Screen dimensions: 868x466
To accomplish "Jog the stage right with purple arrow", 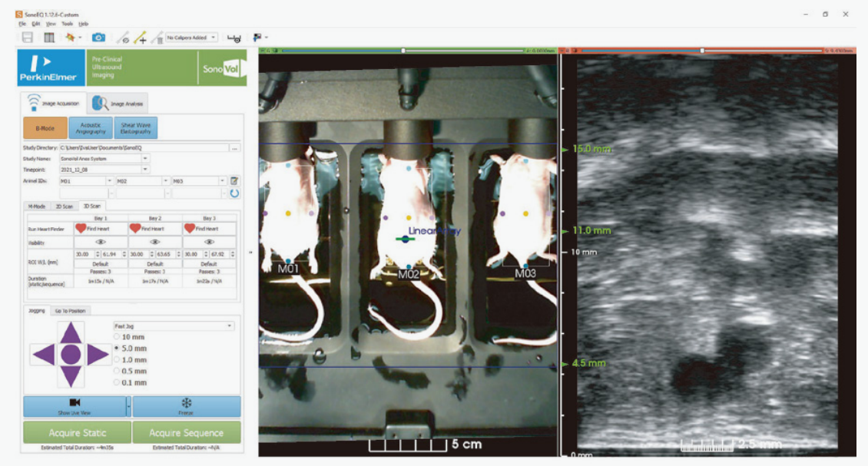I will click(98, 355).
